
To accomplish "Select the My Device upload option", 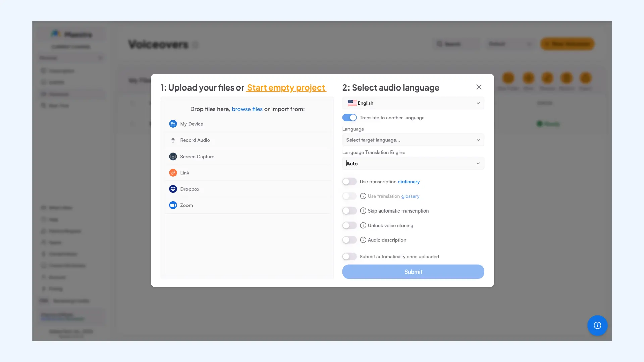I will point(191,124).
